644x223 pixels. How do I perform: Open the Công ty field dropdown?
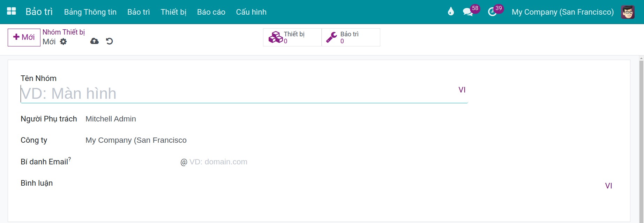pos(136,140)
